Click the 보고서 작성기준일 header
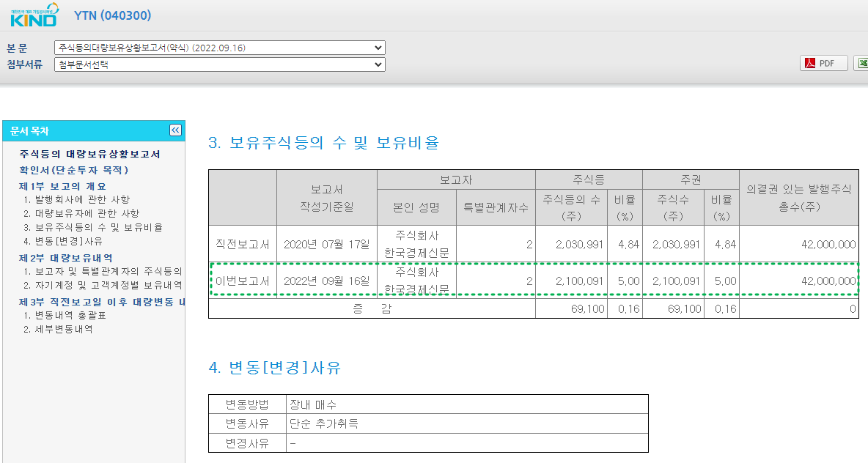 click(x=327, y=198)
